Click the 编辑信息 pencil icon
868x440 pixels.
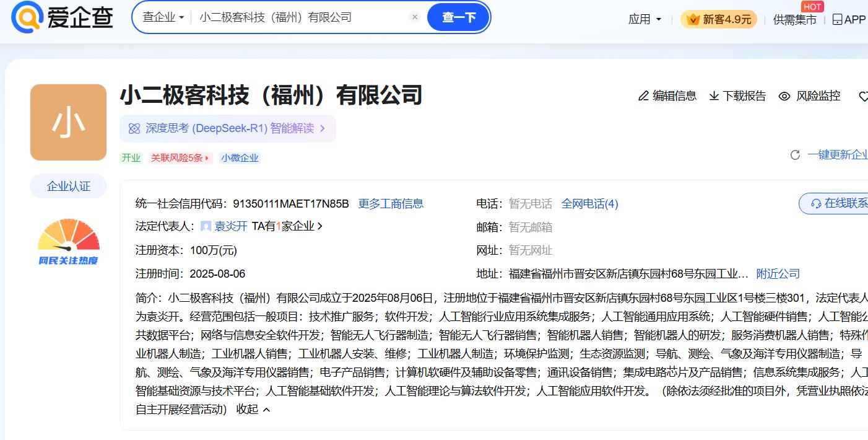point(644,96)
